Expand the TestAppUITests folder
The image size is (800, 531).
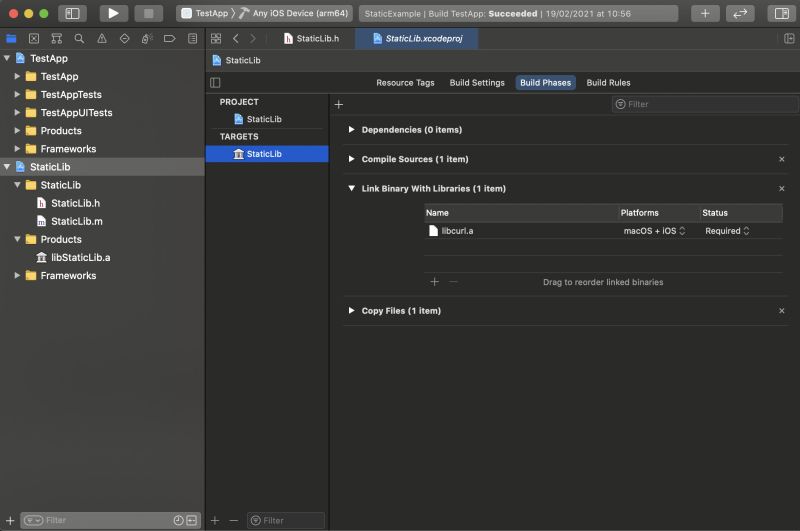pyautogui.click(x=17, y=112)
